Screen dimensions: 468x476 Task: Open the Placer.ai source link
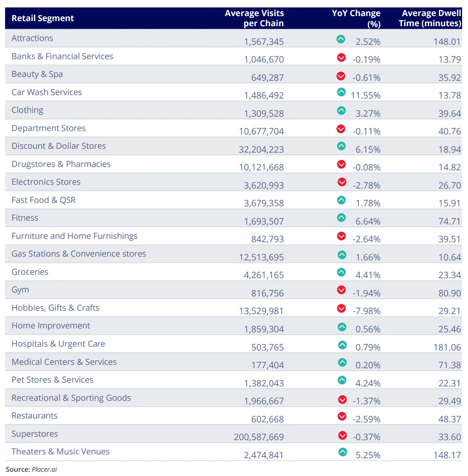point(44,469)
